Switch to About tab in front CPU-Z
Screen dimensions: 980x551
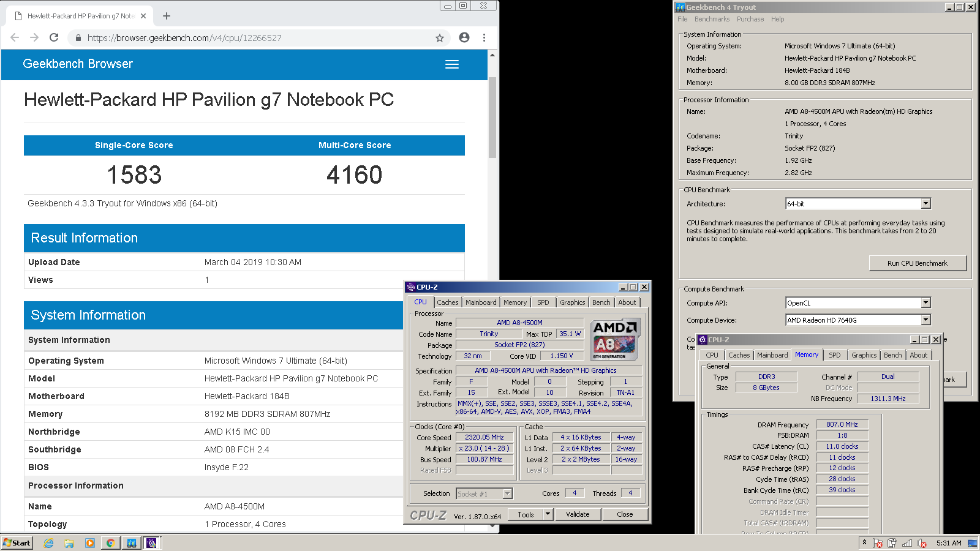(627, 302)
